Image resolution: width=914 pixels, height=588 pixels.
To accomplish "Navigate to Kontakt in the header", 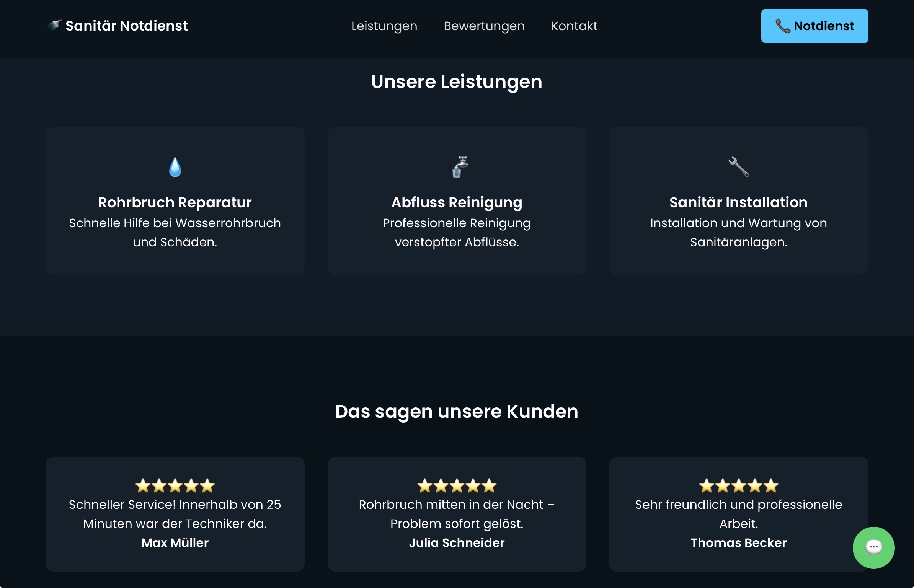I will [x=574, y=26].
